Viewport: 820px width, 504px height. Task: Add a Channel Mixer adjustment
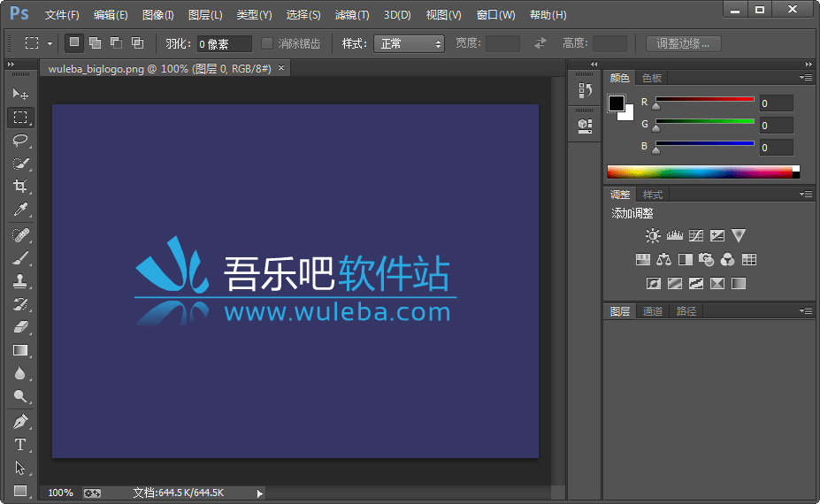[x=727, y=259]
